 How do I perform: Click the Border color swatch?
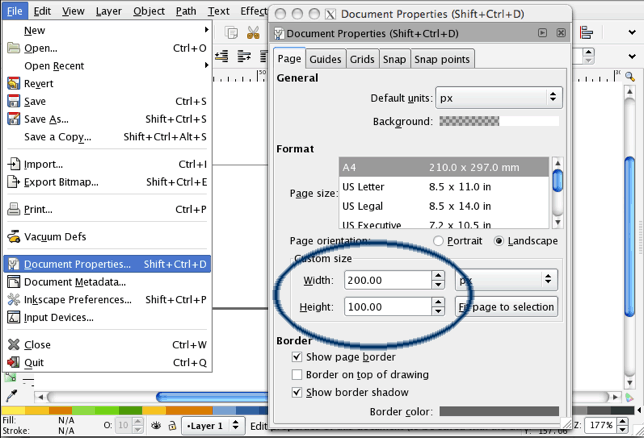[x=499, y=411]
